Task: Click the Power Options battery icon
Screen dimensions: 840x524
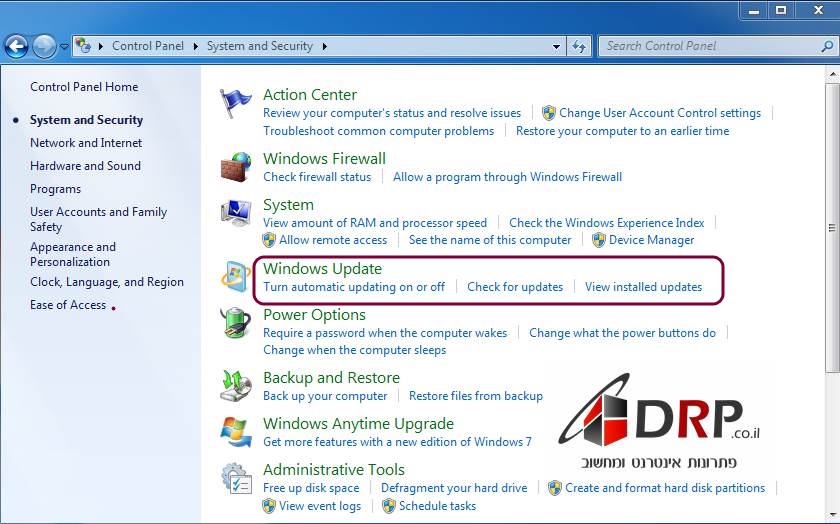Action: tap(237, 323)
